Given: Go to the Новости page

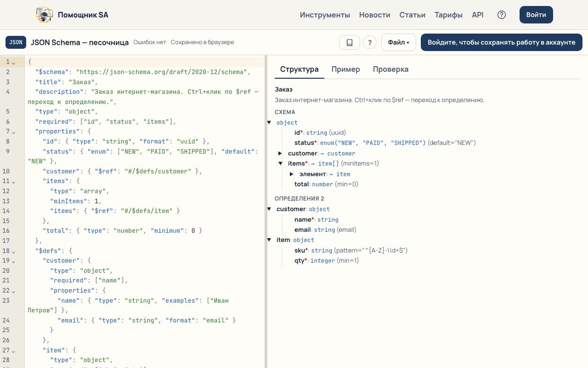Looking at the screenshot, I should tap(375, 15).
